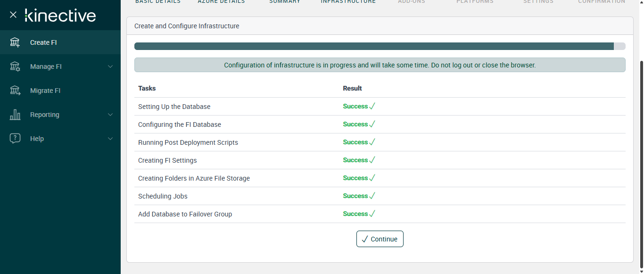This screenshot has width=644, height=274.
Task: Click the Migrate FI arrow-bank icon
Action: pos(15,91)
